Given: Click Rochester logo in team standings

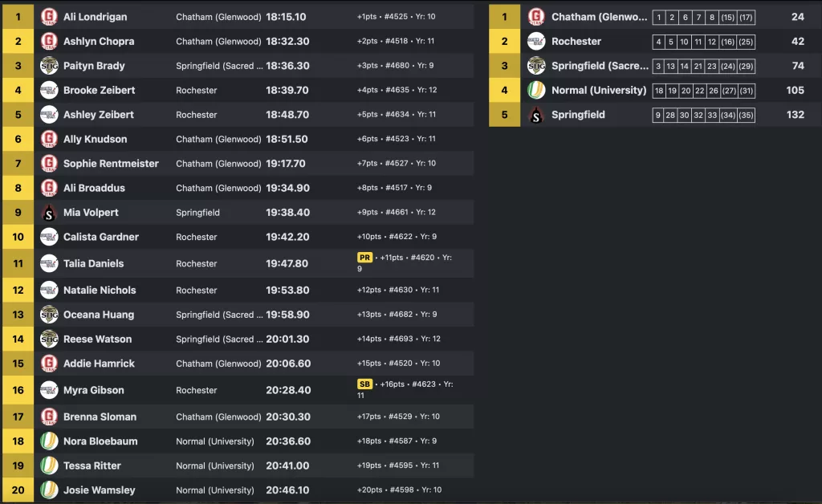Looking at the screenshot, I should tap(535, 42).
